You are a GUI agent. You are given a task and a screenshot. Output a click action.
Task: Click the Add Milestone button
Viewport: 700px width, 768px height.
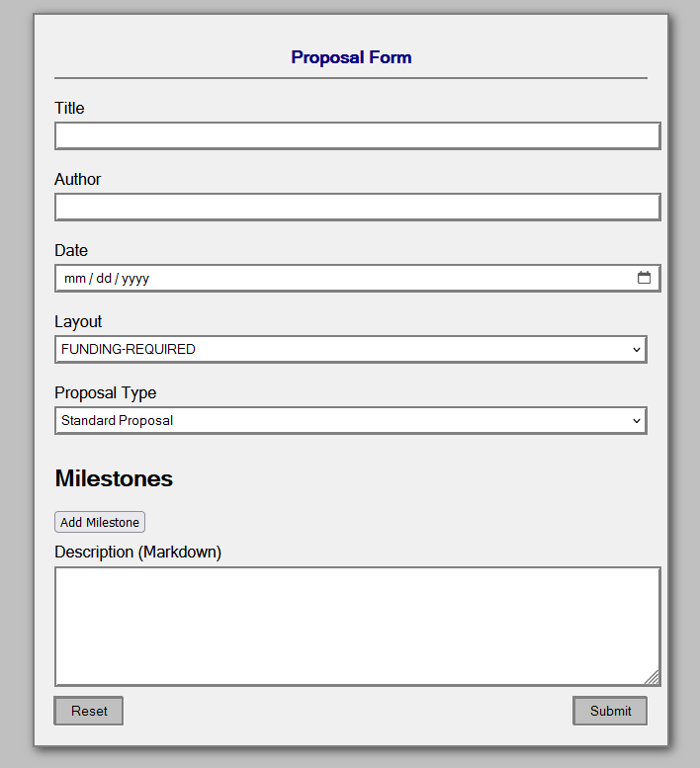100,522
